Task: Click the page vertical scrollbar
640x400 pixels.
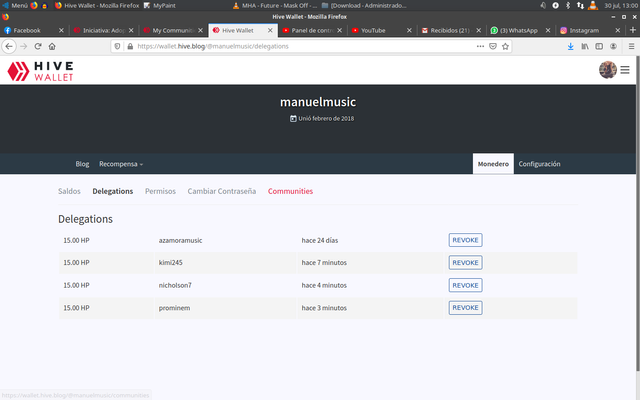Action: (638, 212)
